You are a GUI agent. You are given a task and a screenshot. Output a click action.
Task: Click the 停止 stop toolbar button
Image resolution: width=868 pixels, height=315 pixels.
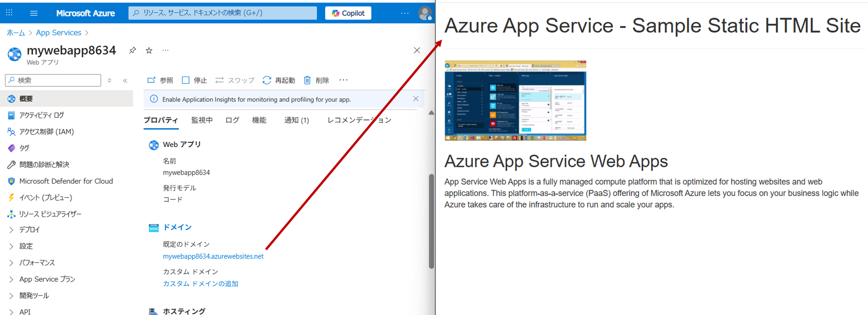pyautogui.click(x=194, y=80)
